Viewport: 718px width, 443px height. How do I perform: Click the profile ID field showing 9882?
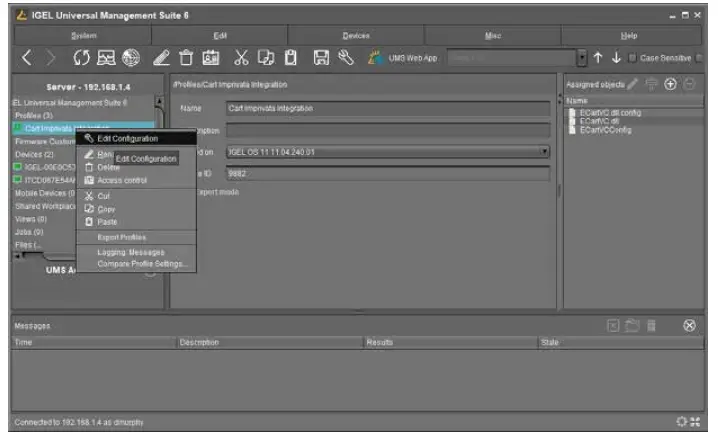tap(388, 174)
